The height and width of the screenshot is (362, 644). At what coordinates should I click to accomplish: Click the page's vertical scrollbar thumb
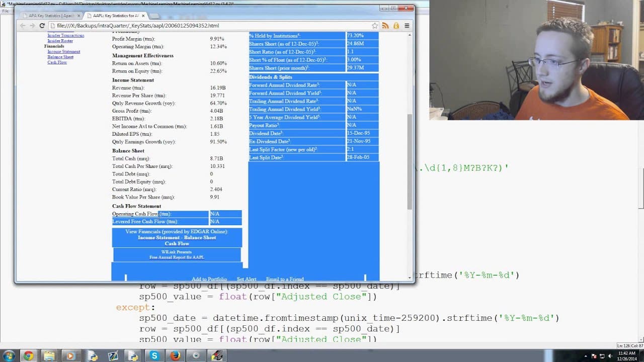tap(410, 161)
